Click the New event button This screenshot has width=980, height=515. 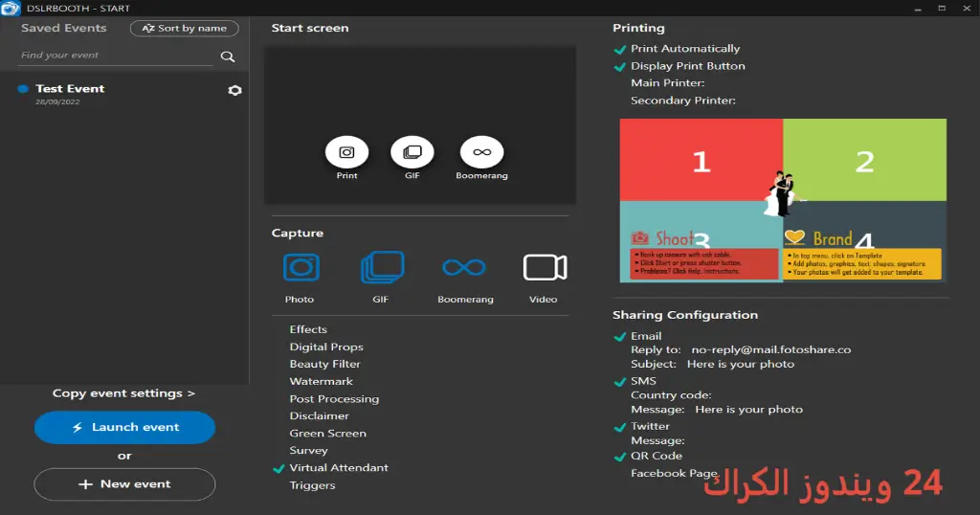click(125, 484)
